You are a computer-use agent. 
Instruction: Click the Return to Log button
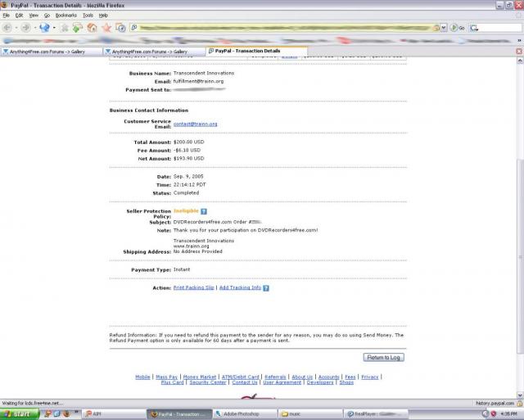384,358
